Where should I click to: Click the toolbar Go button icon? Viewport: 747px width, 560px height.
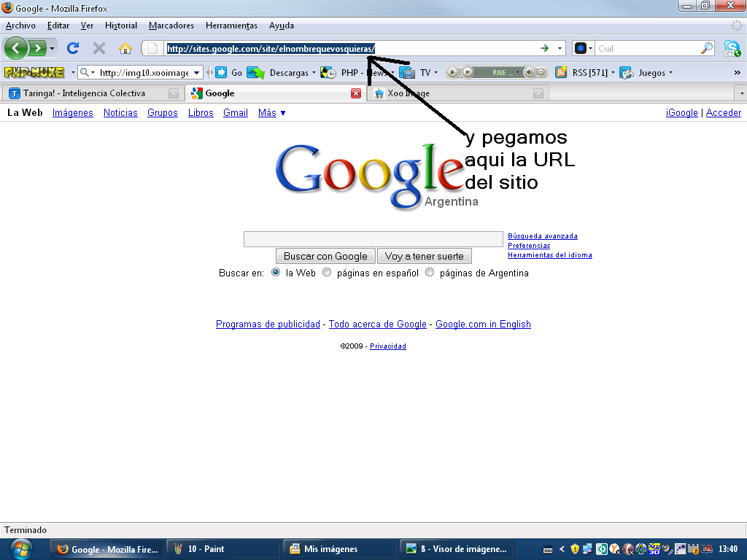pyautogui.click(x=222, y=72)
